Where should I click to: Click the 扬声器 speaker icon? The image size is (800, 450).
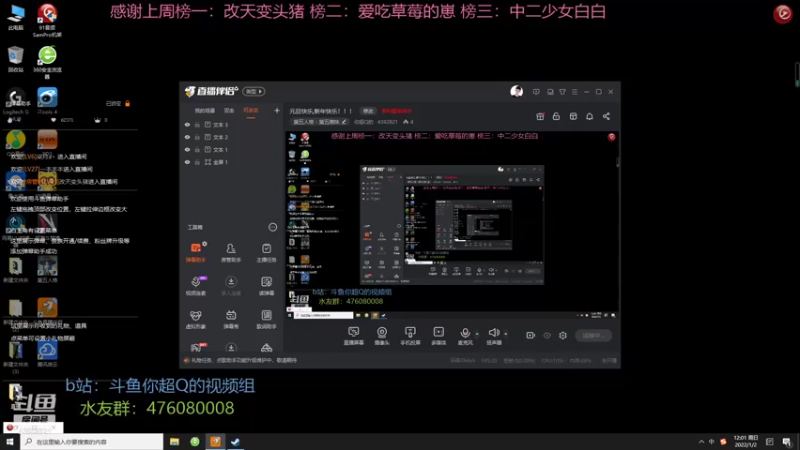pos(493,333)
